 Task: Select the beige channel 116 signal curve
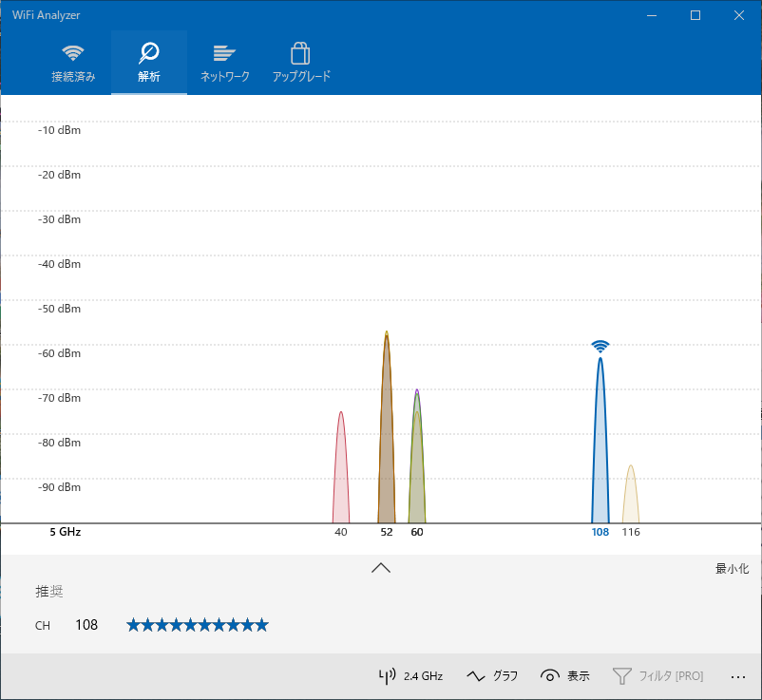click(630, 499)
